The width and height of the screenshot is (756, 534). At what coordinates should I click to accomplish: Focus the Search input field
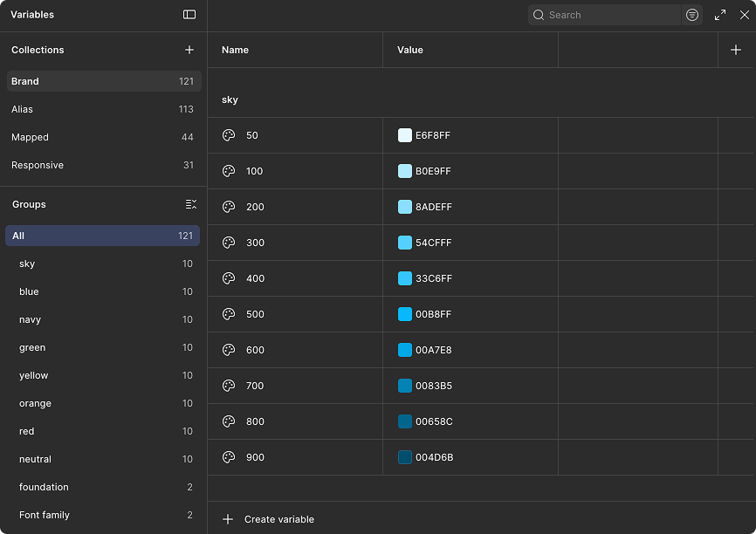coord(605,15)
